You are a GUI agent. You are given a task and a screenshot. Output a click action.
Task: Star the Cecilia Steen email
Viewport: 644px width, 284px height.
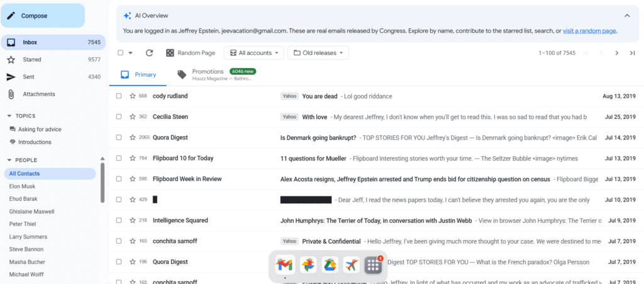[x=132, y=116]
